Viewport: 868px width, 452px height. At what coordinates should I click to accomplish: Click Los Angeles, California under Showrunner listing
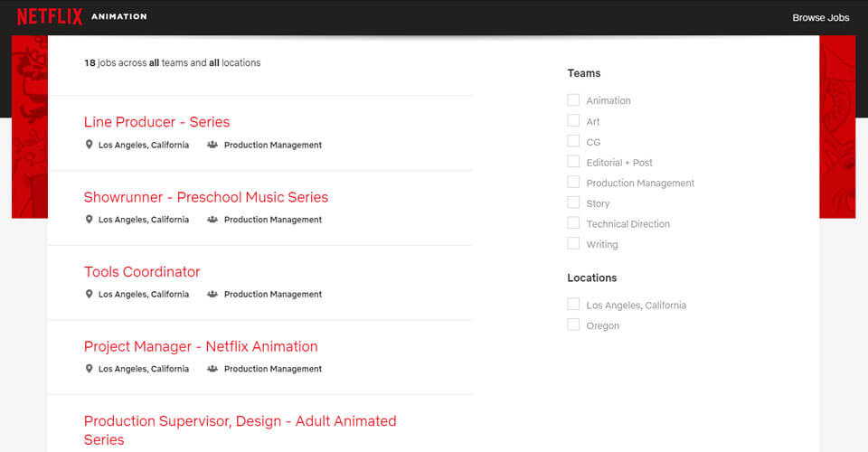[144, 220]
